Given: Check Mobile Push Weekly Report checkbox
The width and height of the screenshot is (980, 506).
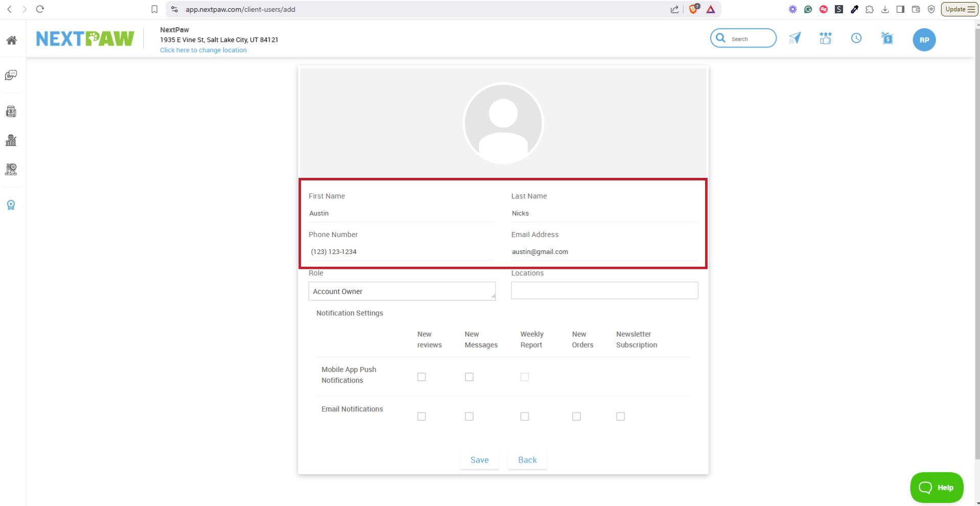Looking at the screenshot, I should click(525, 377).
